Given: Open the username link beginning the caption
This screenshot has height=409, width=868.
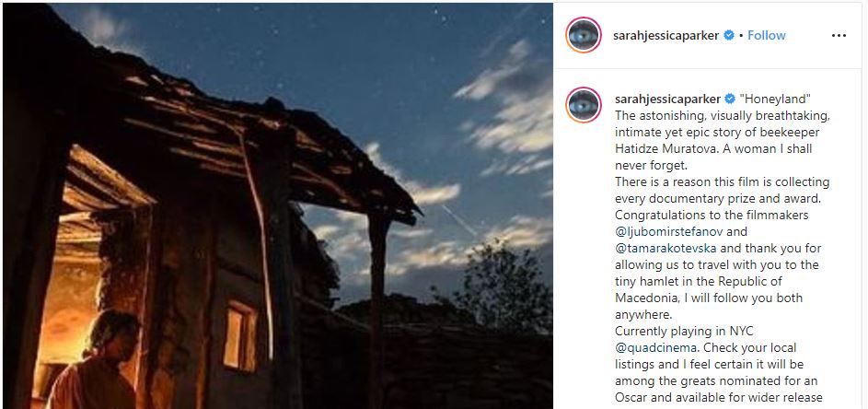Looking at the screenshot, I should point(667,99).
